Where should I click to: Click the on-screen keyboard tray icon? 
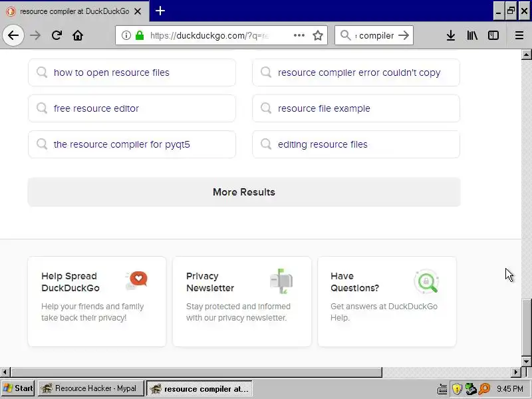tap(442, 389)
